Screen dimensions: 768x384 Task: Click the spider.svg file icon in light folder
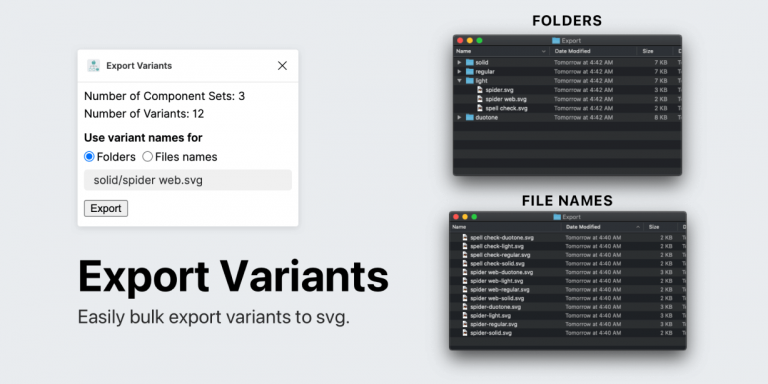click(x=480, y=90)
